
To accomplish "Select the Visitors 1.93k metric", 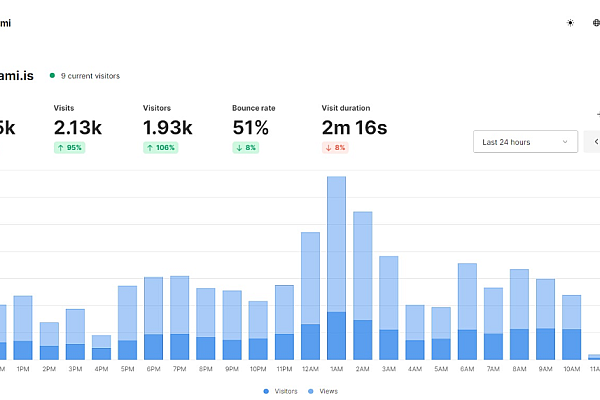I will click(x=166, y=127).
